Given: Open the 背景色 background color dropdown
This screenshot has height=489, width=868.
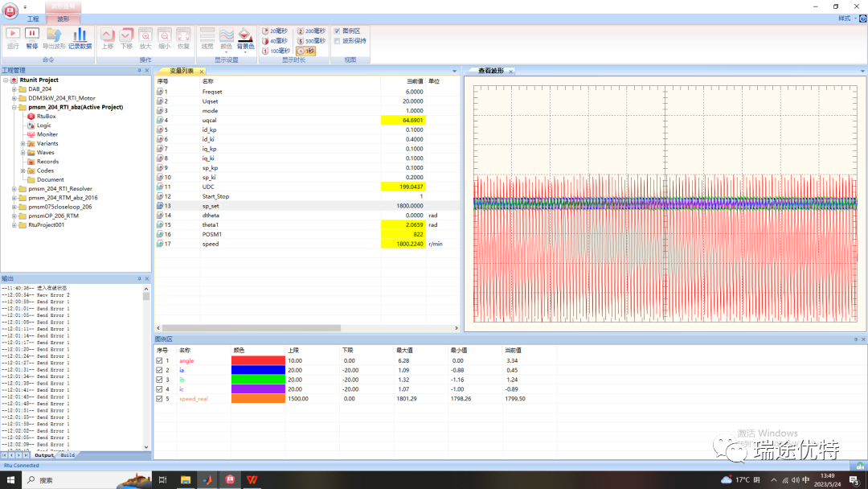Looking at the screenshot, I should click(245, 47).
